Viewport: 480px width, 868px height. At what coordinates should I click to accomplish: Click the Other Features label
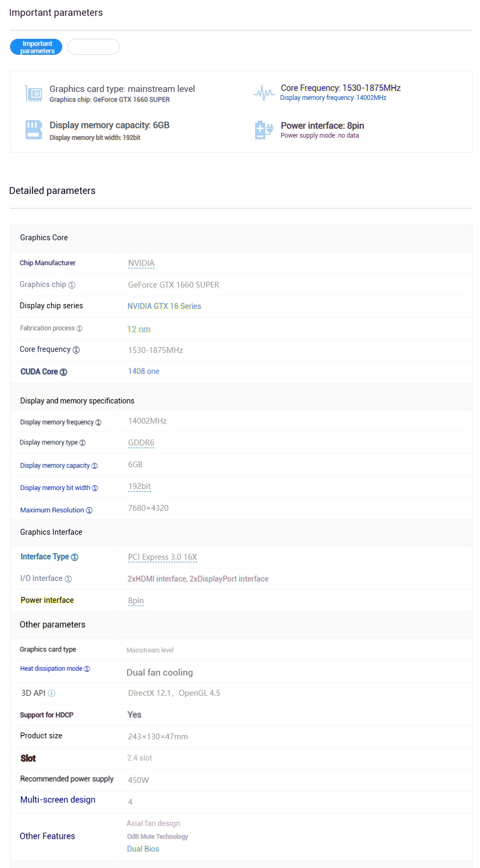click(x=47, y=836)
